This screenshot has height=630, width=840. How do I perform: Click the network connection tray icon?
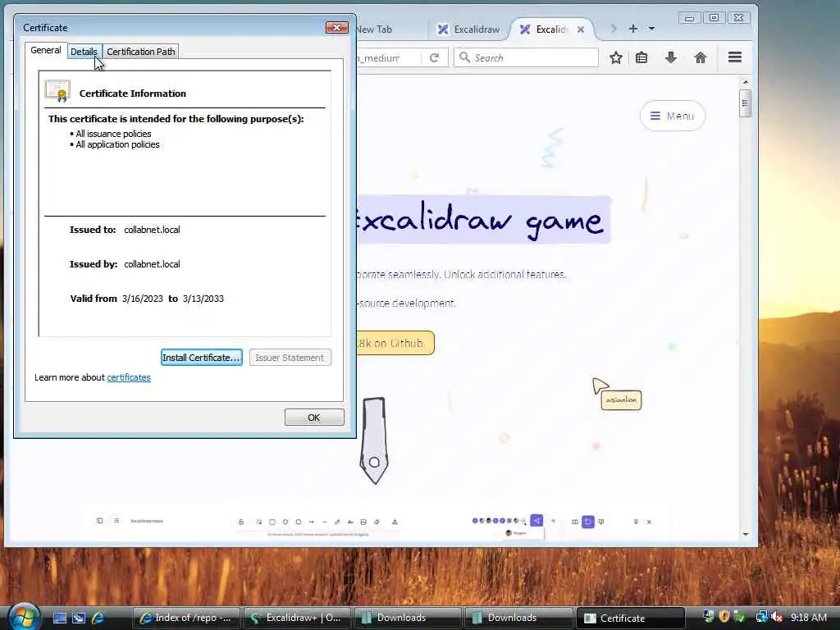[761, 617]
